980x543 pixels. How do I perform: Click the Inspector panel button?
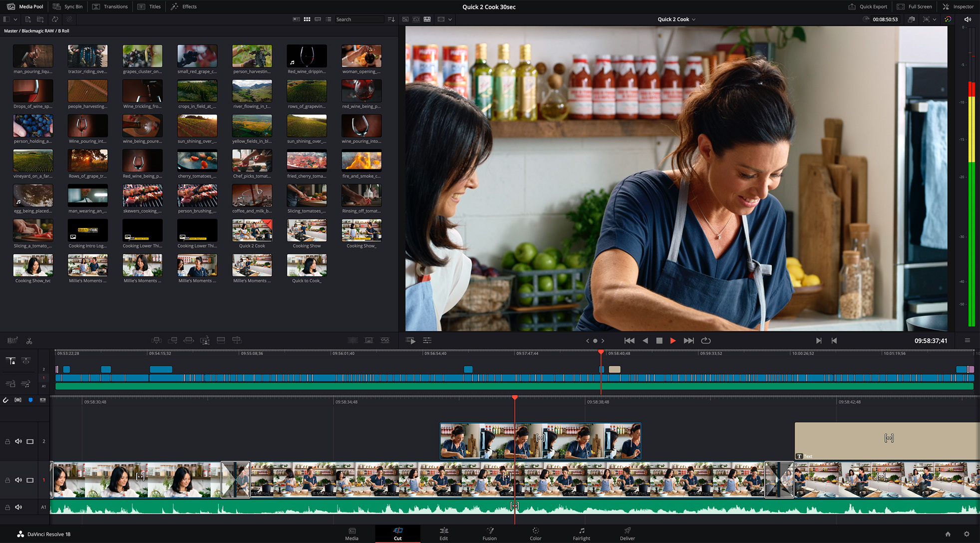pos(960,6)
